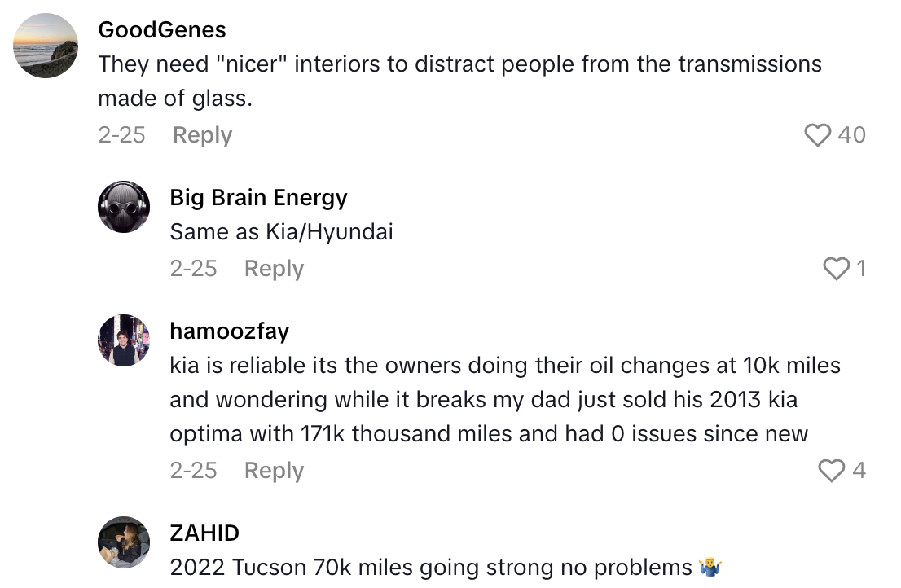
Task: Click the 40 likes count on GoodGenes comment
Action: (852, 135)
